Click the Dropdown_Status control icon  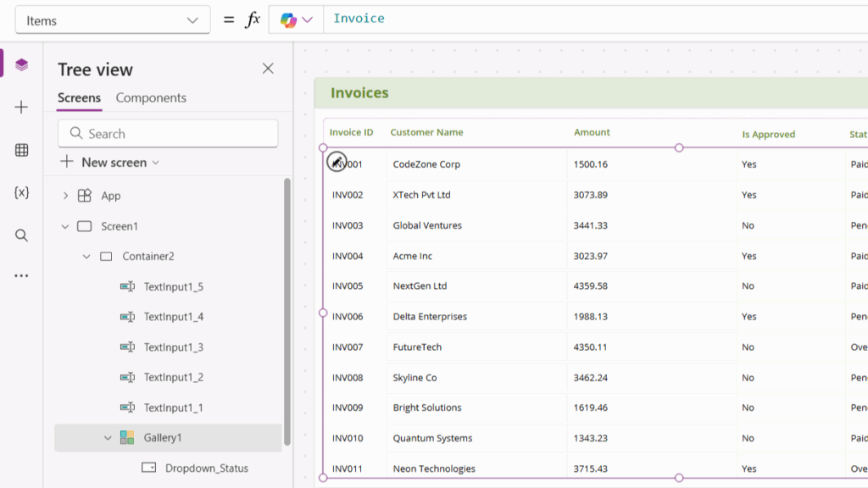(x=149, y=468)
